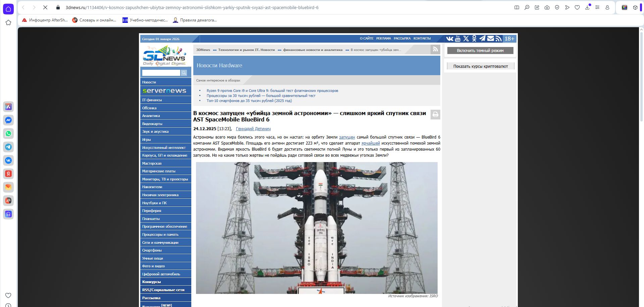The height and width of the screenshot is (307, 644).
Task: Open WhatsApp in the browser sidebar
Action: (x=8, y=134)
